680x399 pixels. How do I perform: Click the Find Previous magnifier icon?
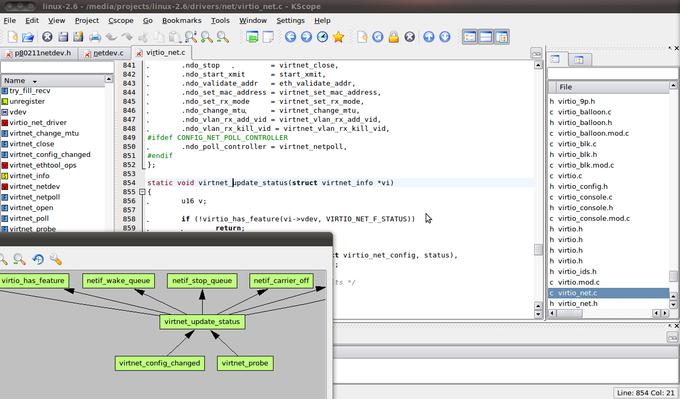click(x=222, y=37)
